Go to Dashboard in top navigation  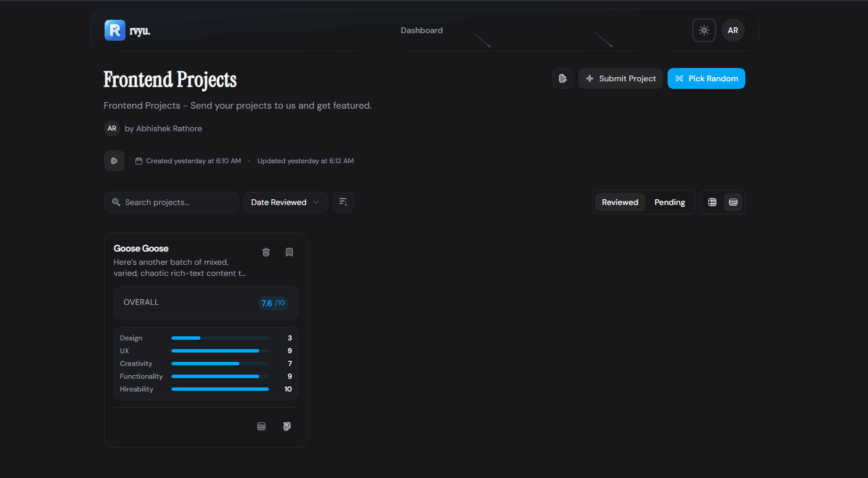(422, 30)
